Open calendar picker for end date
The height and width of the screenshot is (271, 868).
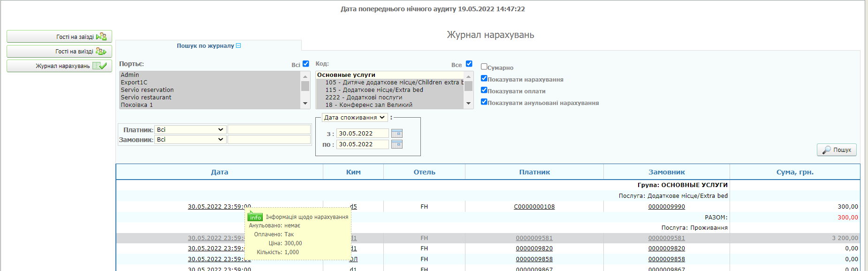pyautogui.click(x=397, y=144)
